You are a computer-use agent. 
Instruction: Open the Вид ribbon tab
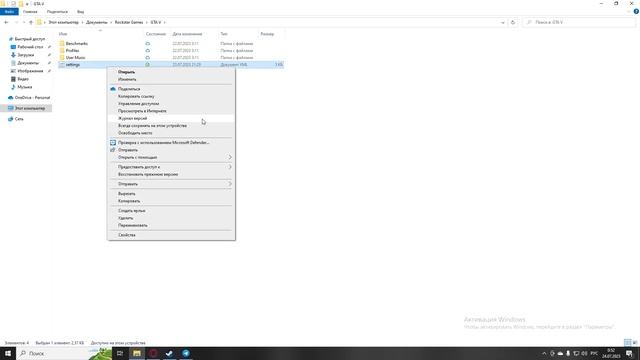click(80, 12)
